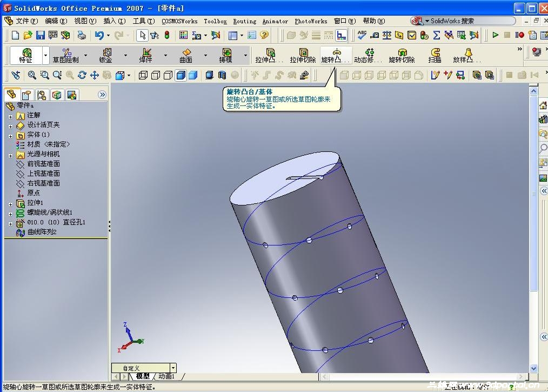Open the COSMOSWorks menu
The width and height of the screenshot is (548, 392).
(x=179, y=21)
